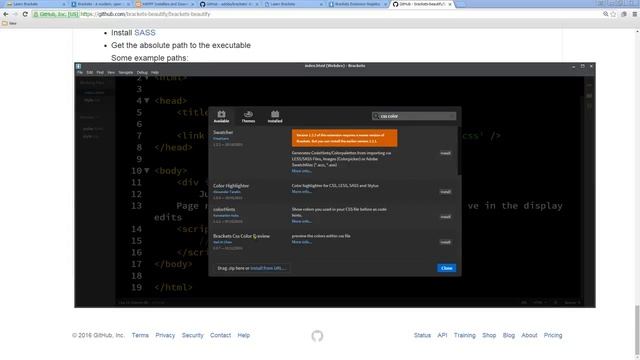The width and height of the screenshot is (640, 360).
Task: Collapse the body tag fold arrow
Action: (147, 171)
